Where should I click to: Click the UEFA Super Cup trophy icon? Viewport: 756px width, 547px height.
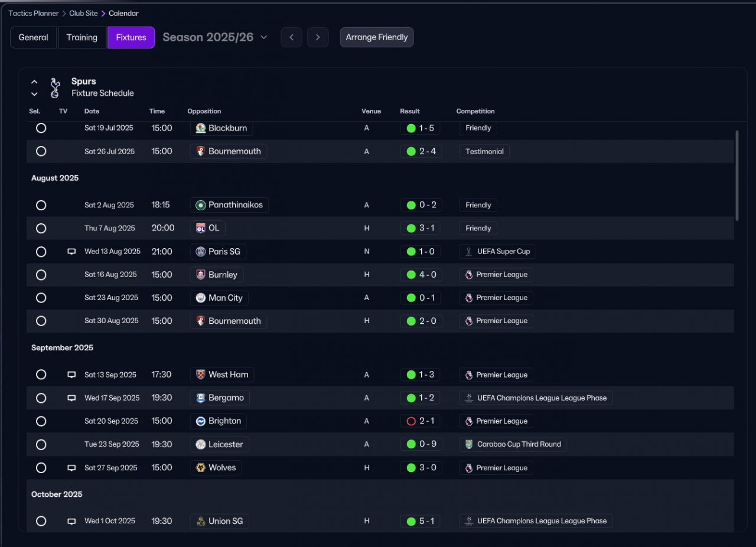point(469,252)
